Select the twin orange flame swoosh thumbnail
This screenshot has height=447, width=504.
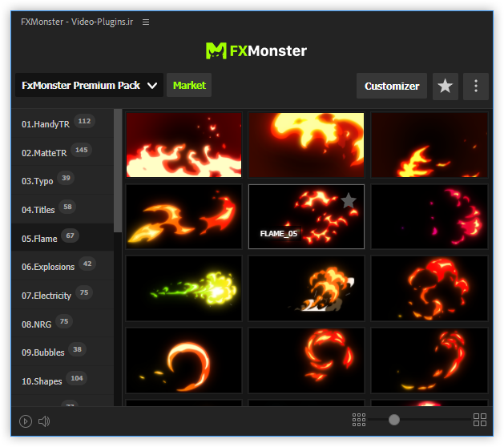[x=183, y=216]
